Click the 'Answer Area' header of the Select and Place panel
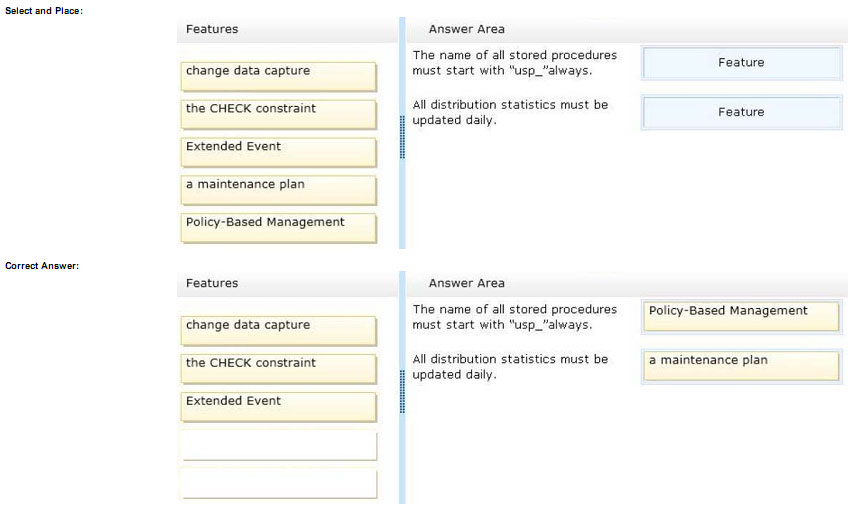 coord(466,30)
